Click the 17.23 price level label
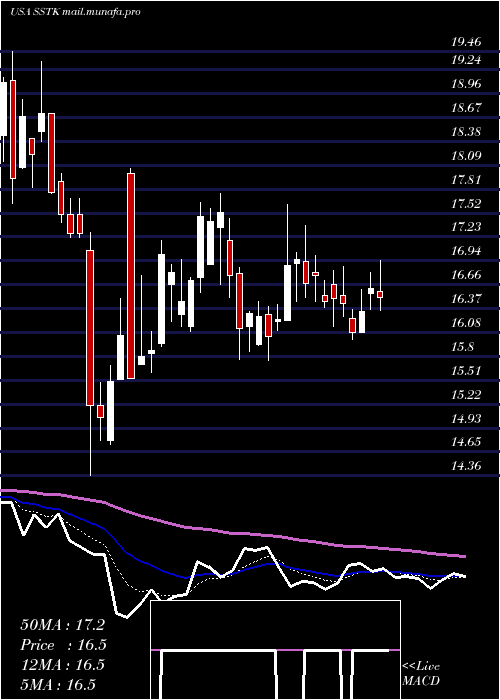This screenshot has height=700, width=500. (466, 227)
